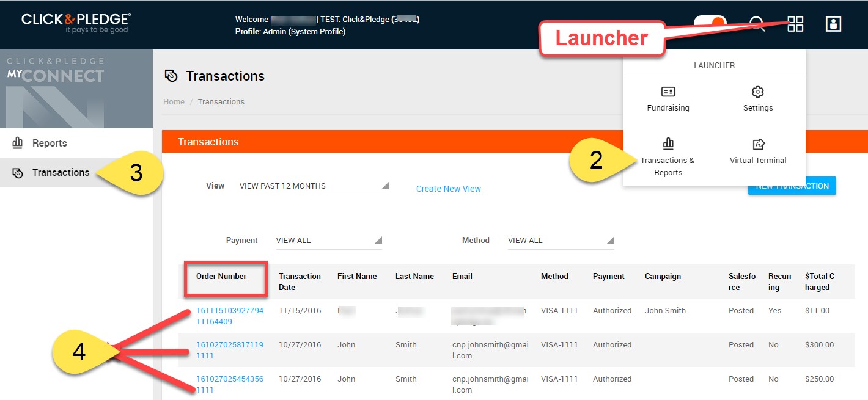Image resolution: width=868 pixels, height=400 pixels.
Task: Sort by the First Name column header
Action: click(x=357, y=276)
